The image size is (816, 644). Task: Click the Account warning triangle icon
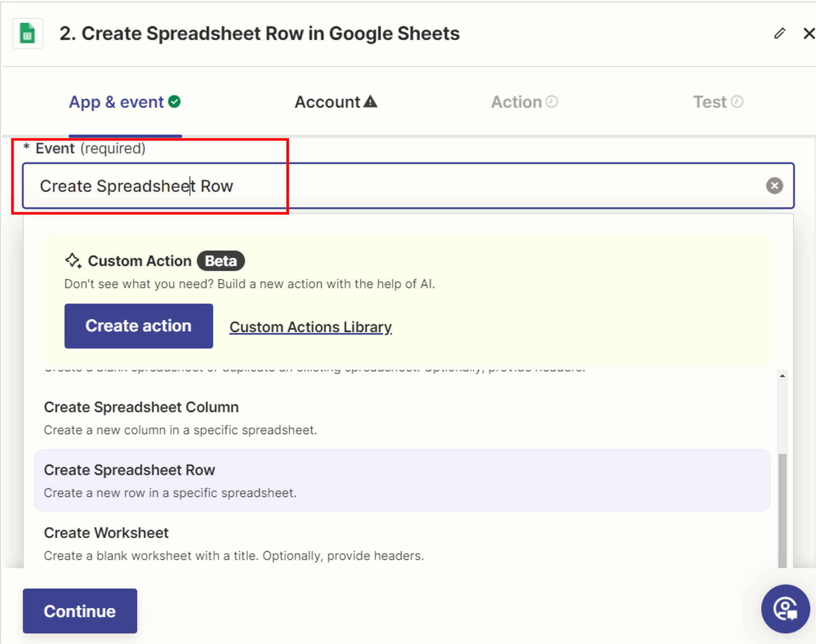point(371,102)
